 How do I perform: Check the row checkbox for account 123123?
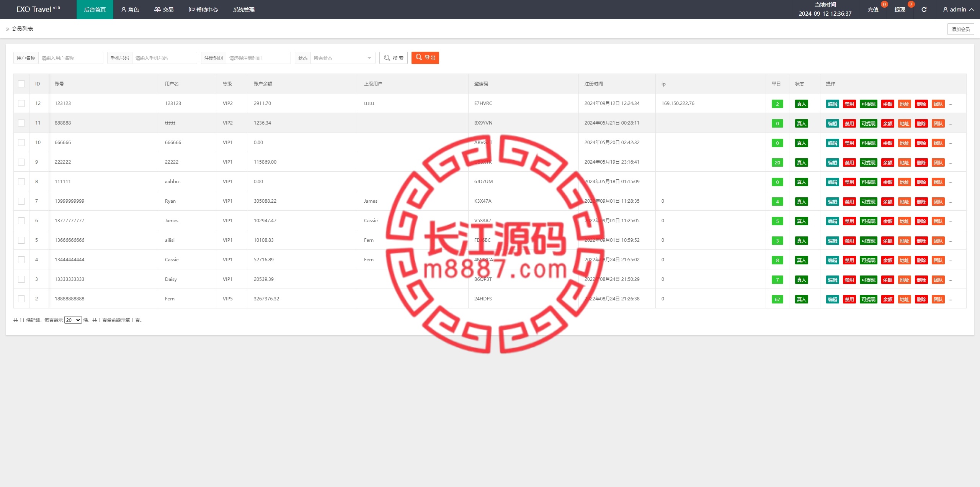(x=21, y=103)
